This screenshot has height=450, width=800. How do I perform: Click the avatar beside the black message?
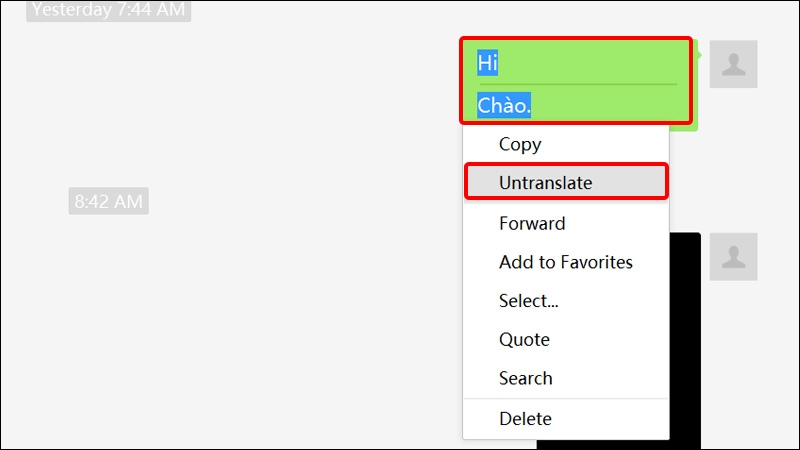click(x=733, y=256)
